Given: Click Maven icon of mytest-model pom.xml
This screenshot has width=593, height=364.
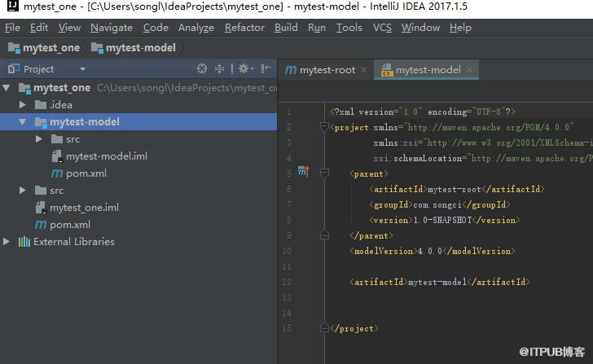Looking at the screenshot, I should (x=57, y=173).
